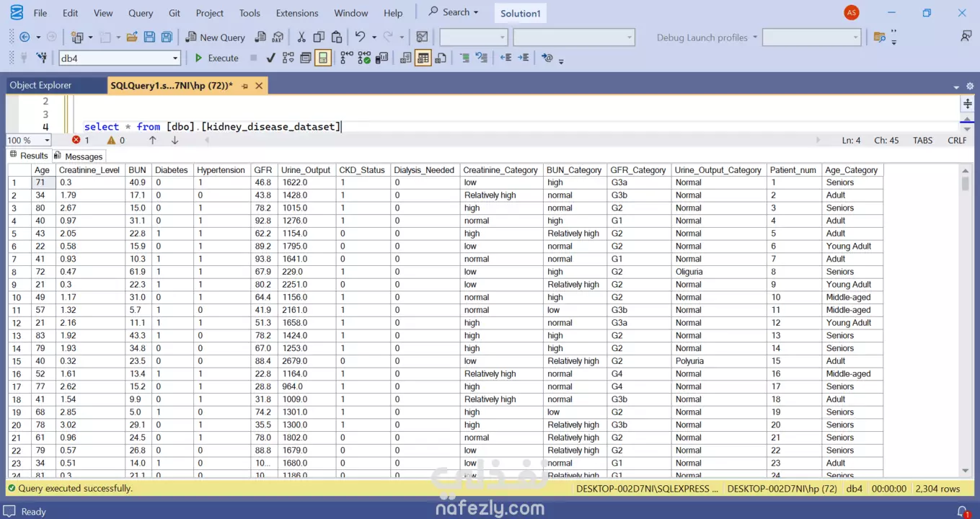Open the Query menu
The width and height of the screenshot is (980, 519).
tap(141, 13)
